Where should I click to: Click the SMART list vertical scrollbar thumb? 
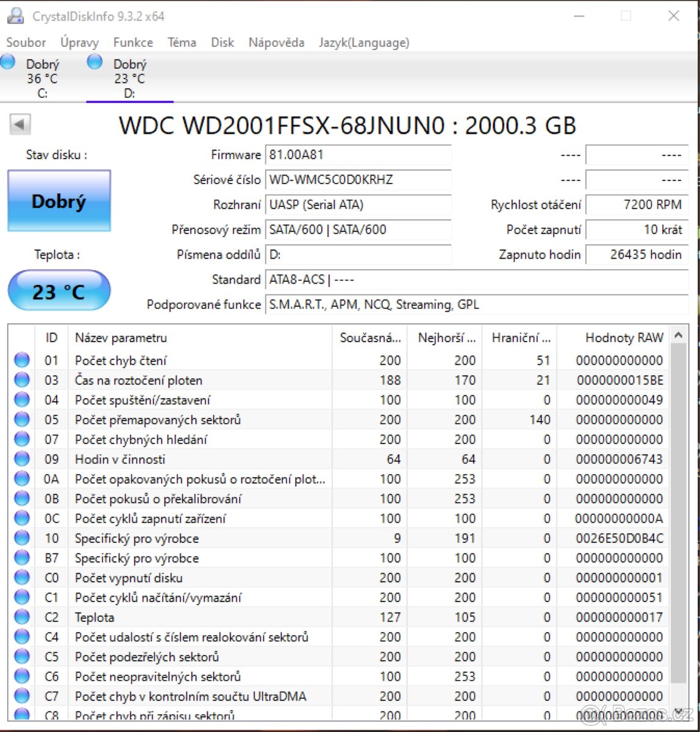tap(678, 513)
